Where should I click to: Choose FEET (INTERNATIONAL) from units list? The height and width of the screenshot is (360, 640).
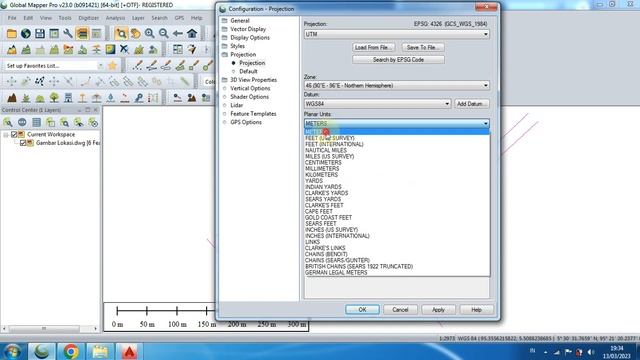tap(334, 144)
